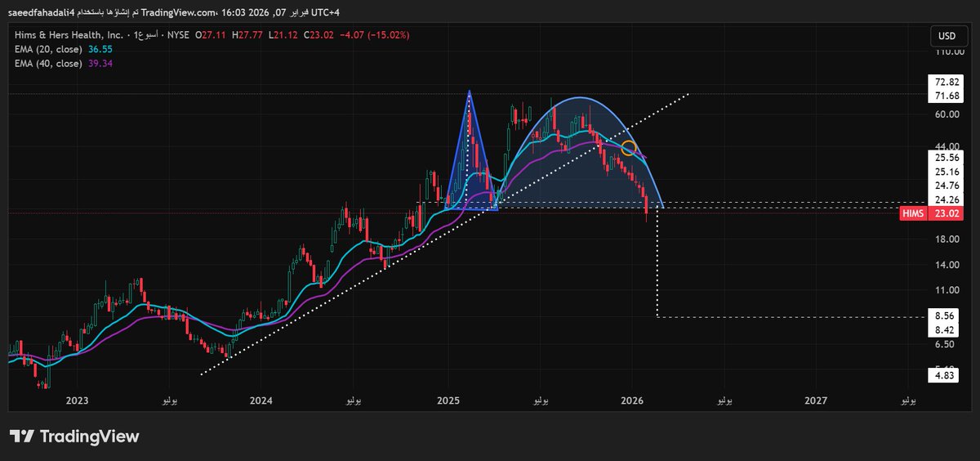Click the 24.26 price axis label
This screenshot has height=461, width=980.
(x=947, y=199)
